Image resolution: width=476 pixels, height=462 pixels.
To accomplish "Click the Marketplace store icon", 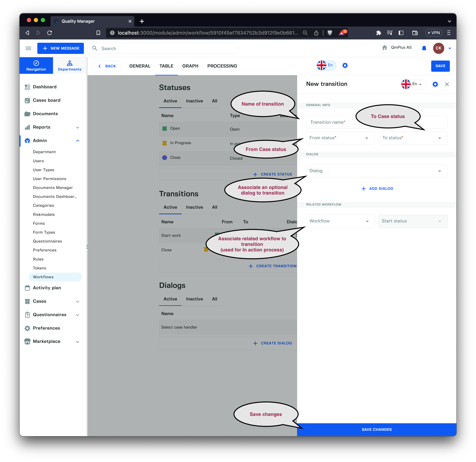I will click(27, 341).
